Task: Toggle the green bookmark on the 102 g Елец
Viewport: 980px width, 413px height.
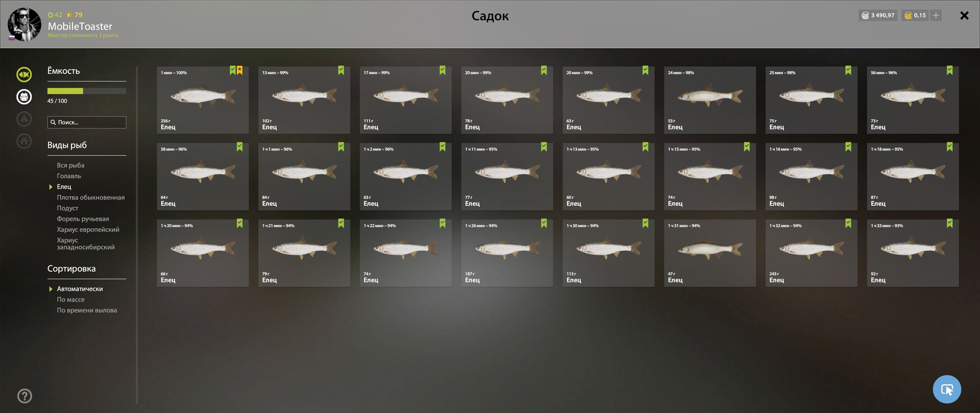Action: pos(341,70)
